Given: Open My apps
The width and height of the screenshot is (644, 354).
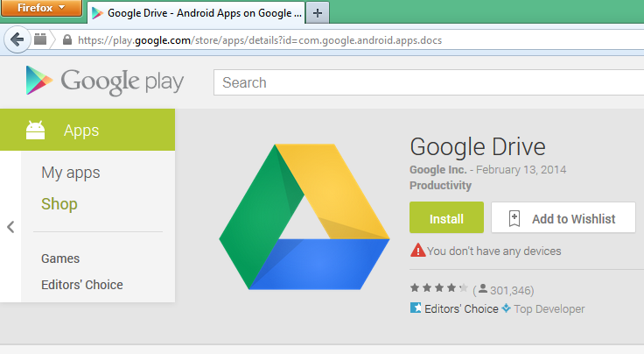Looking at the screenshot, I should tap(71, 173).
